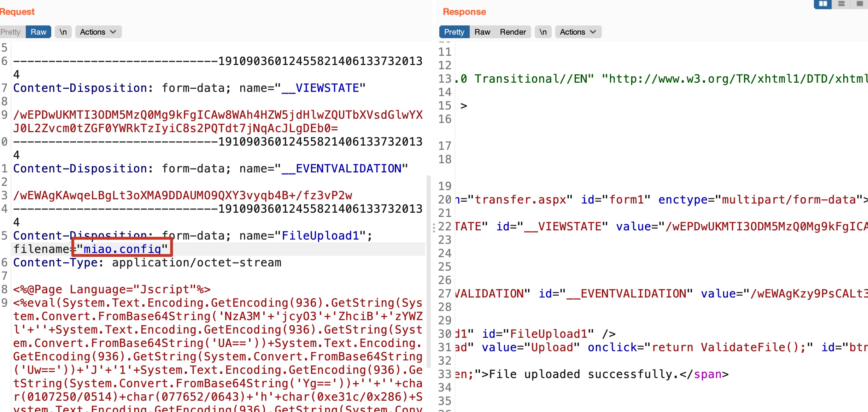Switch to combined single-pane layout icon
Screen dimensions: 868x412
coord(860,4)
